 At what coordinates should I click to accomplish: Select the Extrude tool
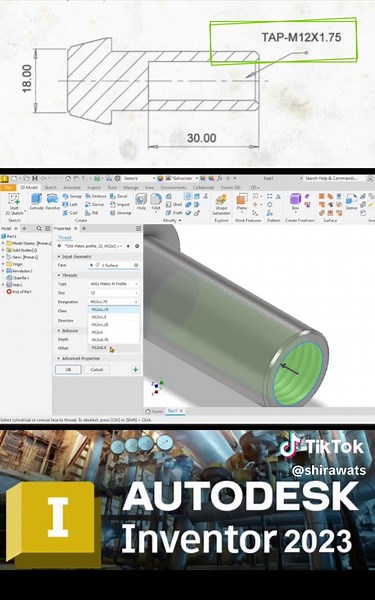pos(37,202)
